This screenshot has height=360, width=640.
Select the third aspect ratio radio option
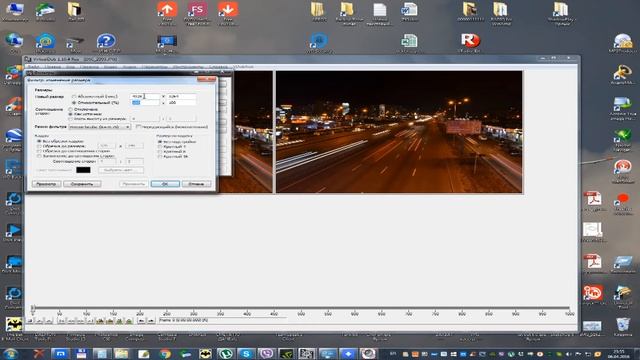(x=71, y=119)
